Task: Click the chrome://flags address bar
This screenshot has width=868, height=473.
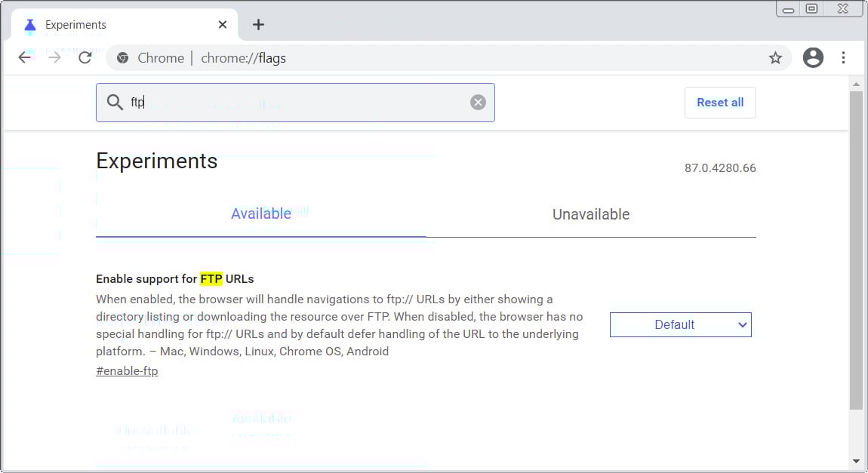Action: [448, 57]
